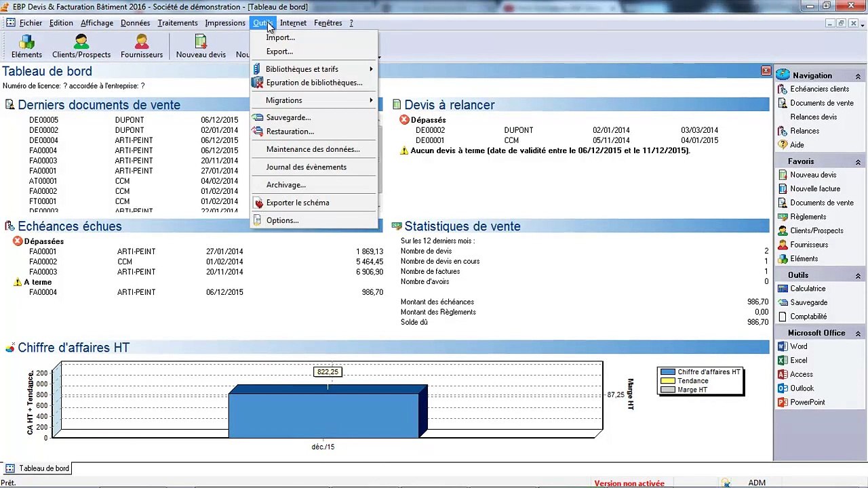Screen dimensions: 868x488
Task: Close the Tableau de bord panel
Action: pyautogui.click(x=766, y=70)
